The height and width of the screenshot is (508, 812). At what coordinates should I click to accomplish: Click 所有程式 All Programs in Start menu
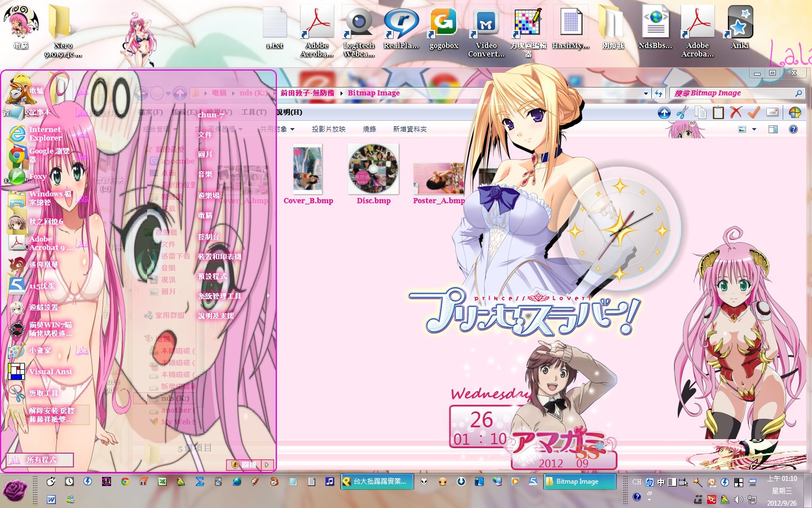39,460
